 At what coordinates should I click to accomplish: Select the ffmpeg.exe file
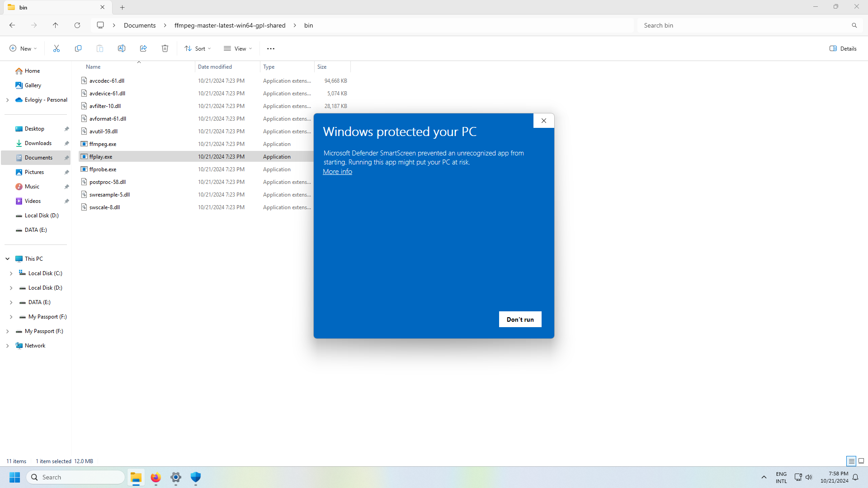click(103, 144)
